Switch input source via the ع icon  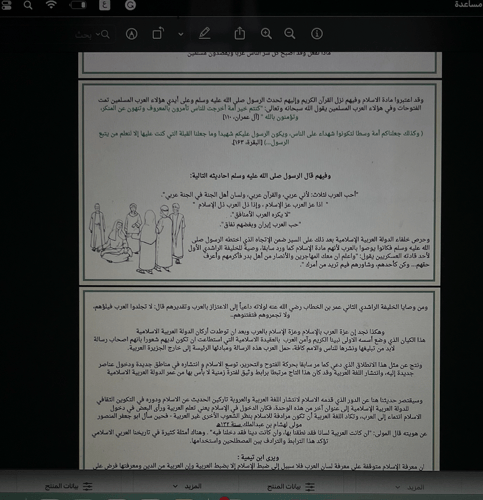(x=104, y=5)
